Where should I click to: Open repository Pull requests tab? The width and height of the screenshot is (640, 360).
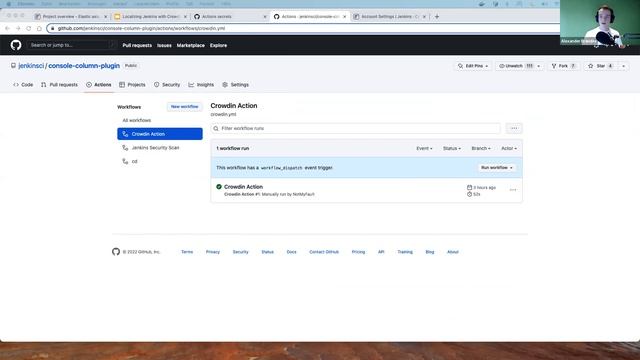59,85
